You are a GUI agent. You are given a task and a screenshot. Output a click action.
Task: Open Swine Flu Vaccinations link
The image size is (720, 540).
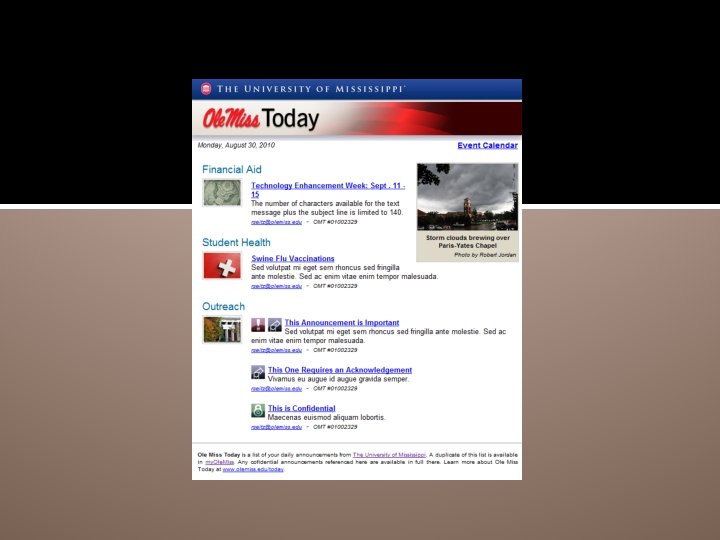click(x=293, y=259)
